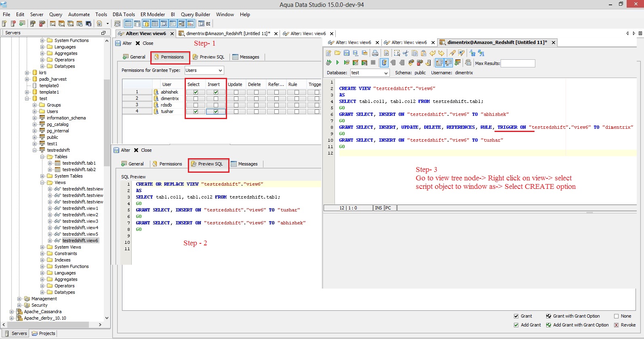Uncheck Select permission for tushar
This screenshot has height=339, width=644.
point(196,111)
